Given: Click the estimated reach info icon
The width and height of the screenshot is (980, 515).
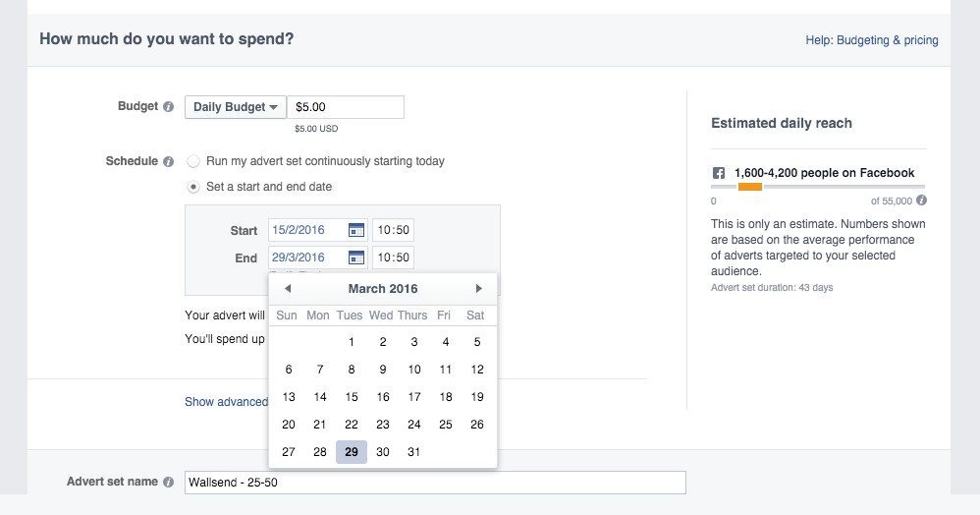Looking at the screenshot, I should tap(921, 200).
